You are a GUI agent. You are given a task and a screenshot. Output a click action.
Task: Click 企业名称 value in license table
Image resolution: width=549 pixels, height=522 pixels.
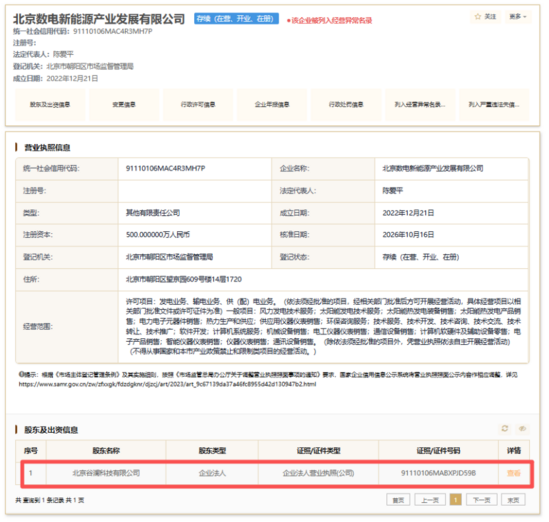click(x=433, y=168)
